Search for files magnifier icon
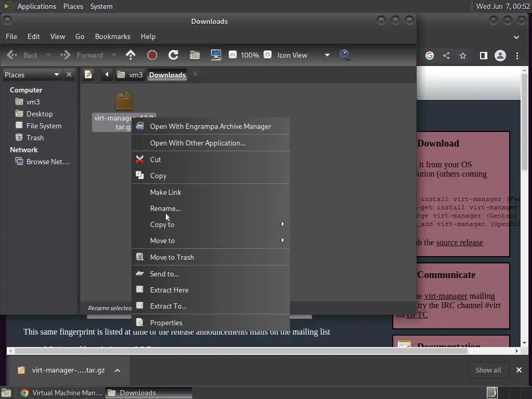Image resolution: width=532 pixels, height=399 pixels. [x=344, y=55]
